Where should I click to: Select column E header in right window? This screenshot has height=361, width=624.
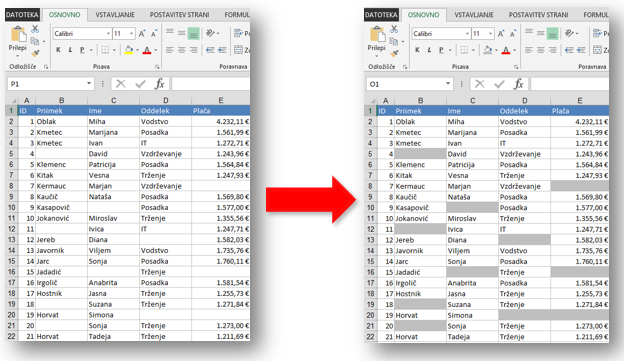[579, 100]
